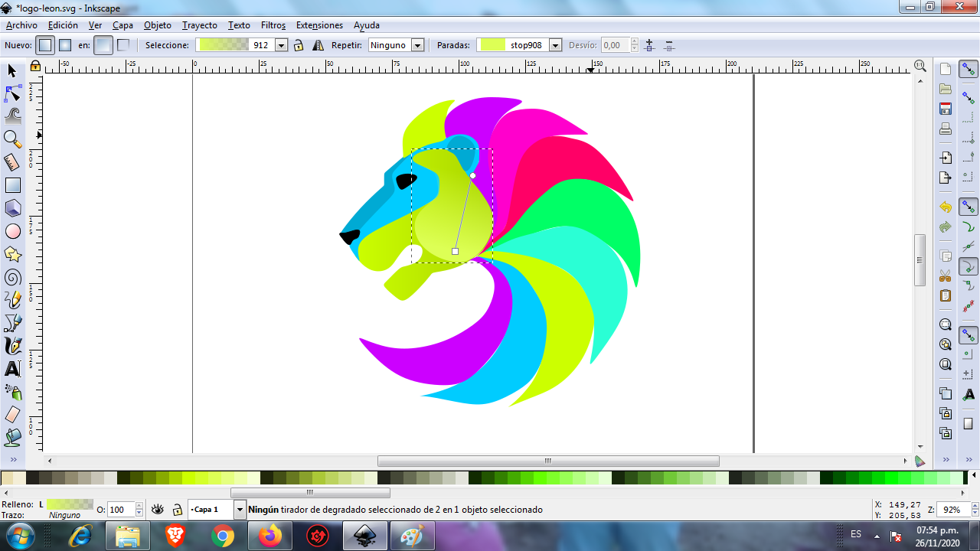Click the Cut scissors icon
The height and width of the screenshot is (551, 980).
pos(946,275)
